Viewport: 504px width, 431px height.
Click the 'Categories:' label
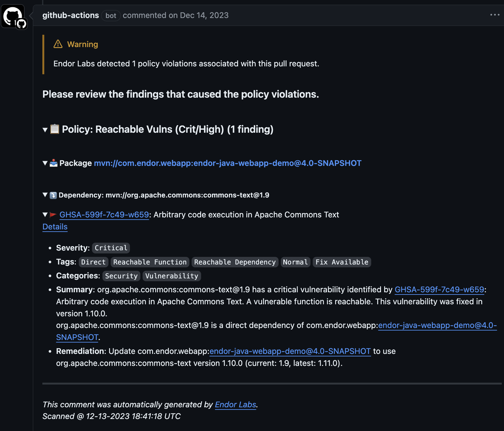click(78, 276)
